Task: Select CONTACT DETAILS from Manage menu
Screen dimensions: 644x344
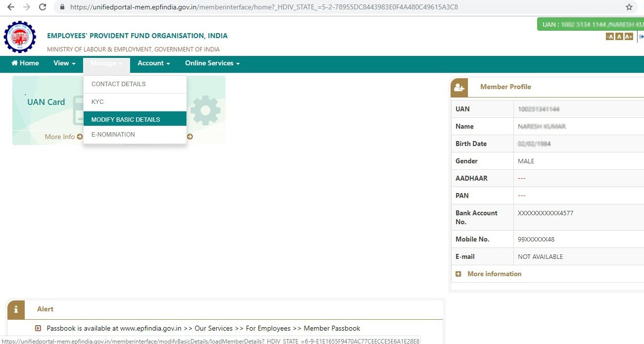Action: tap(135, 84)
